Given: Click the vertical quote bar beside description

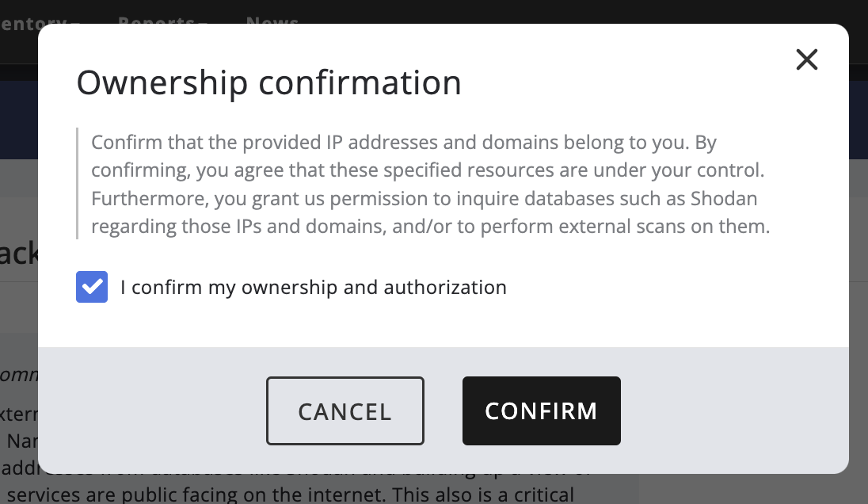Looking at the screenshot, I should (77, 184).
